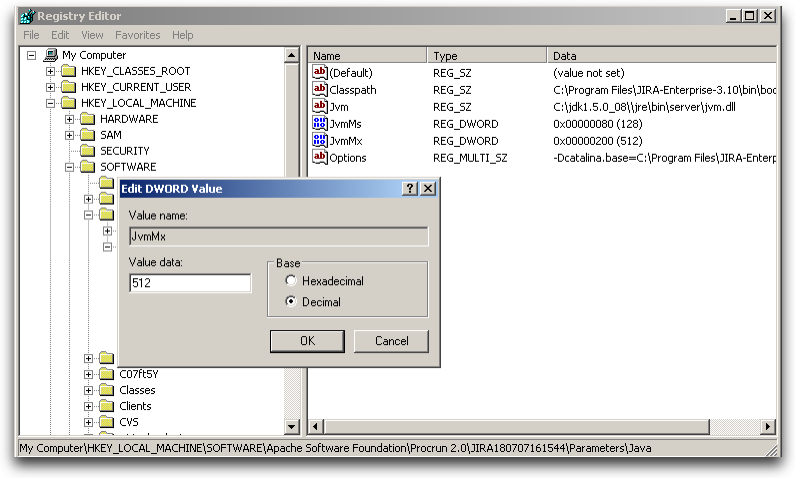This screenshot has width=795, height=478.
Task: Click the My Computer icon in tree
Action: coord(50,55)
